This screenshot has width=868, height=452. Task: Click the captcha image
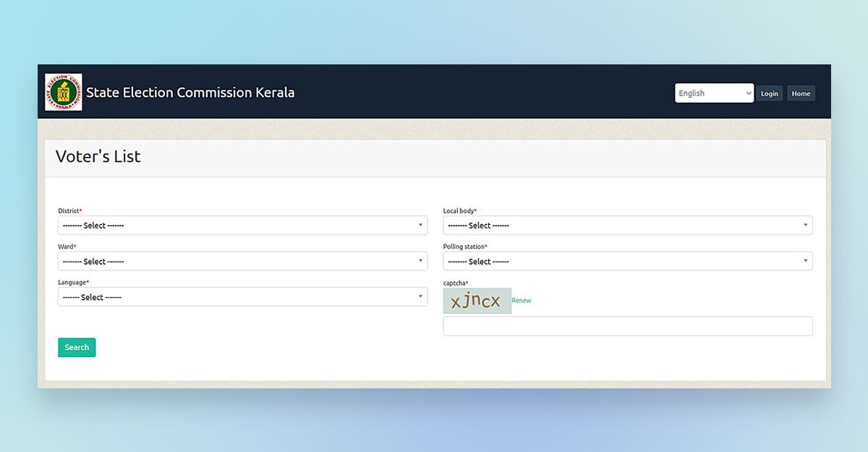coord(477,301)
